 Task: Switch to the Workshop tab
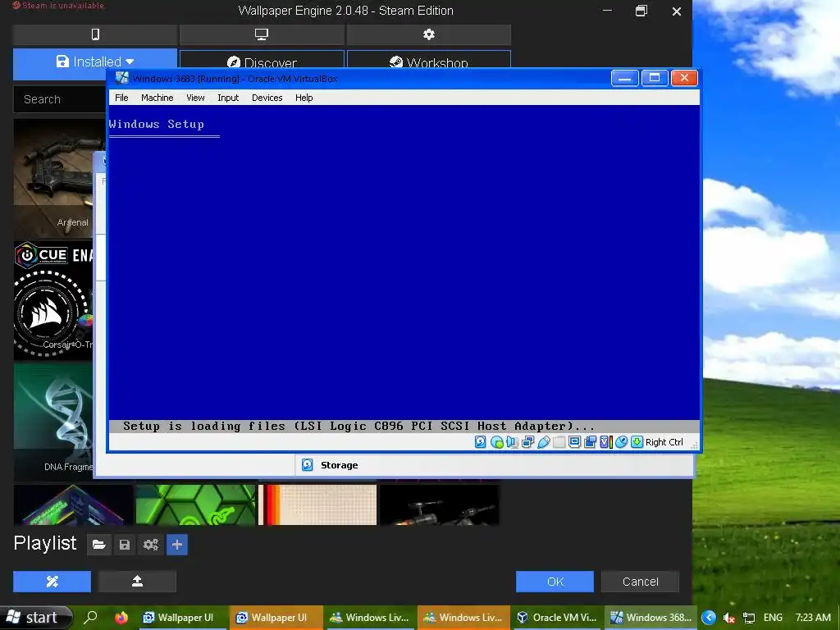(428, 60)
